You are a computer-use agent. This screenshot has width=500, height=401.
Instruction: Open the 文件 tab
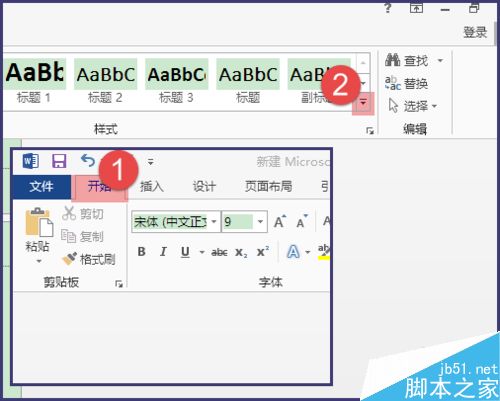pos(42,187)
